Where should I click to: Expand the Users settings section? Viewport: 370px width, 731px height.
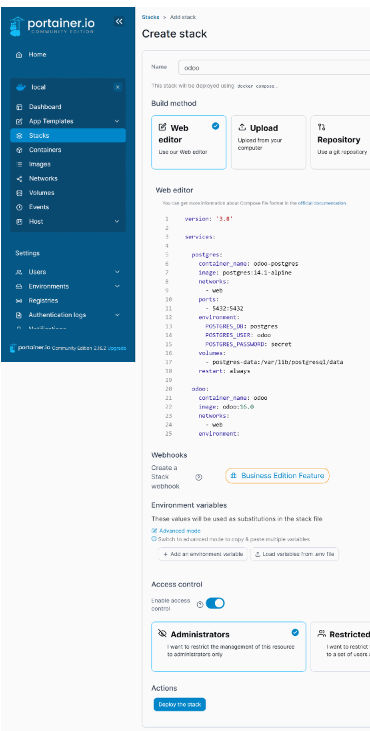pyautogui.click(x=117, y=272)
